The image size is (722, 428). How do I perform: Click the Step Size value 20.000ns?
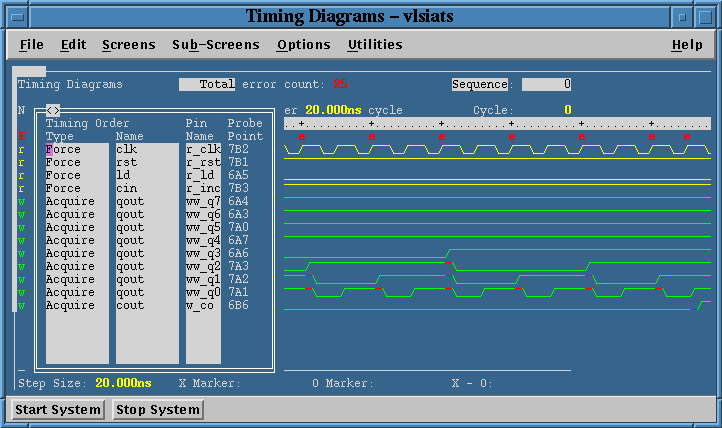click(x=123, y=383)
